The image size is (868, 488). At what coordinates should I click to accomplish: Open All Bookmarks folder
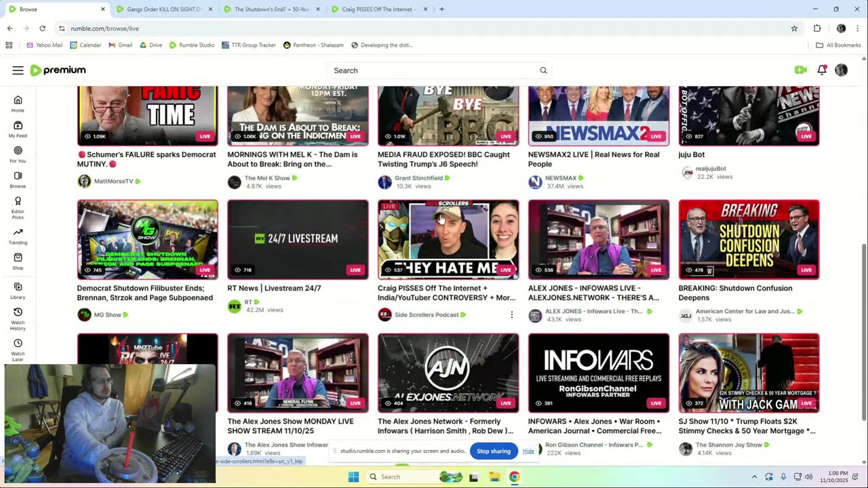[x=838, y=45]
